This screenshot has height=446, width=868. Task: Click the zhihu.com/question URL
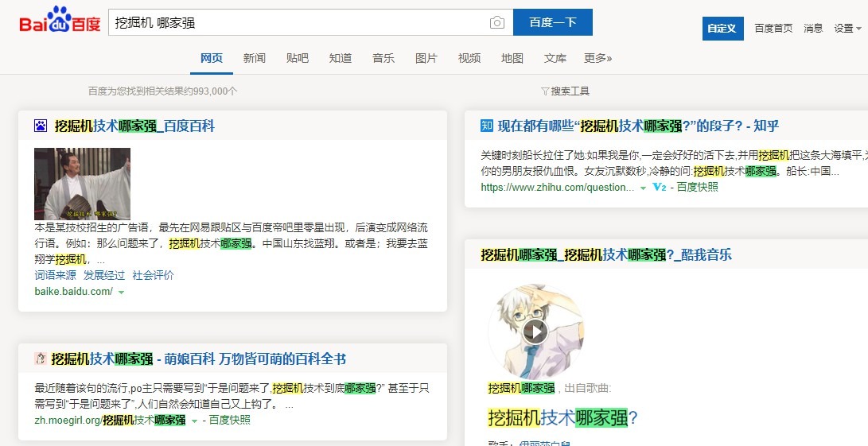558,187
